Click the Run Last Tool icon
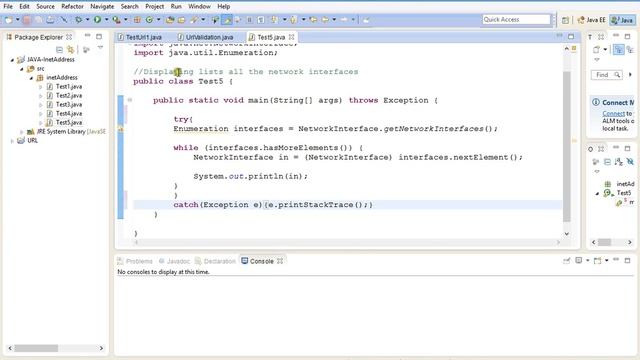 (117, 20)
